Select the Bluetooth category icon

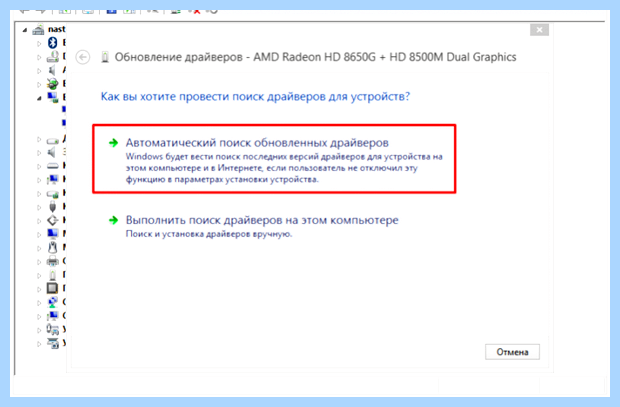(52, 43)
